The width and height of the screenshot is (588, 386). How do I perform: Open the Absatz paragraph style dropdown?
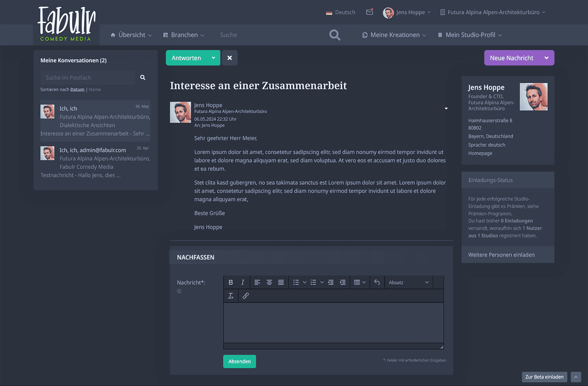409,282
